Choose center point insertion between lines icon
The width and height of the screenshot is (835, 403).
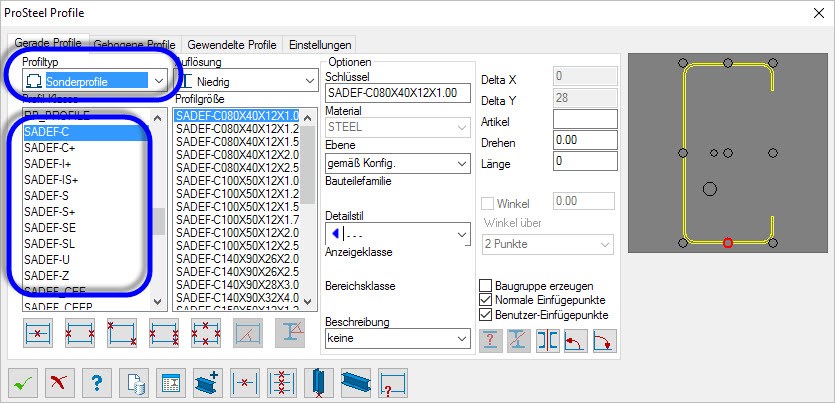[38, 333]
